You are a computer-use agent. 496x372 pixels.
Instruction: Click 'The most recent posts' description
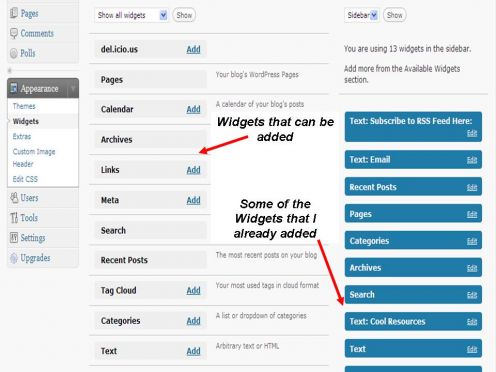coord(266,255)
